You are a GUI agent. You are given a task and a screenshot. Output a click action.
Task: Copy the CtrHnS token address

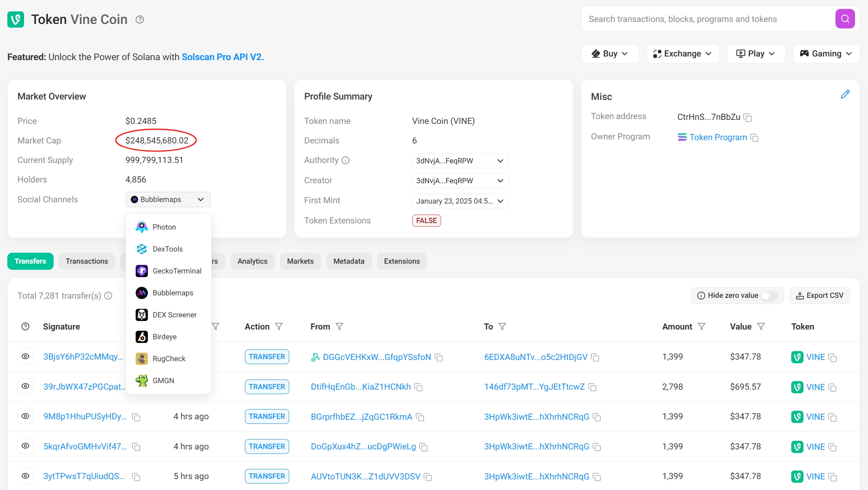click(x=748, y=118)
